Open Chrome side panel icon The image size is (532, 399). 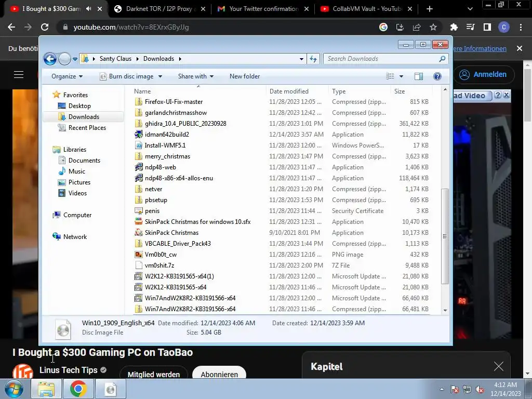(x=487, y=27)
